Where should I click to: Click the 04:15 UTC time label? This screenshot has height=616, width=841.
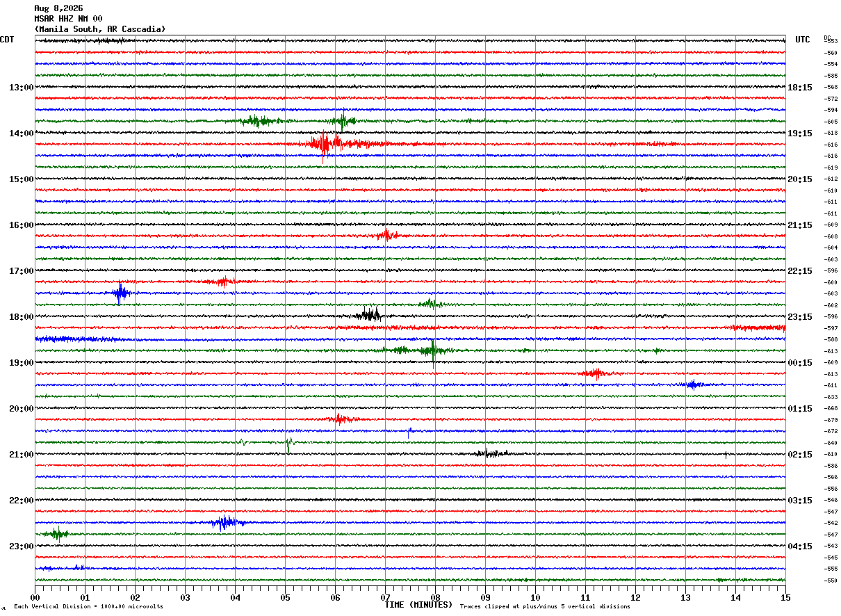800,546
